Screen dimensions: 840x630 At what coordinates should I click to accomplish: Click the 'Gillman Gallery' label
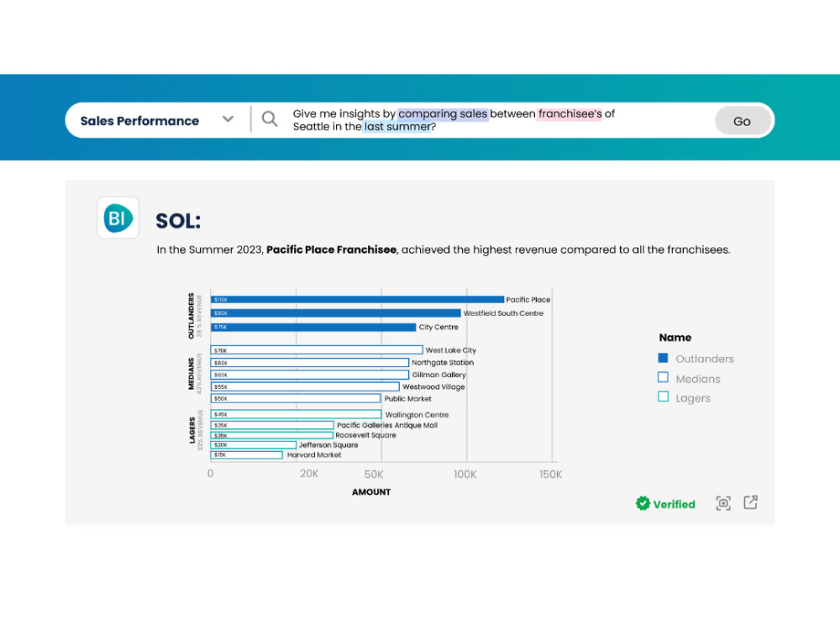click(438, 375)
